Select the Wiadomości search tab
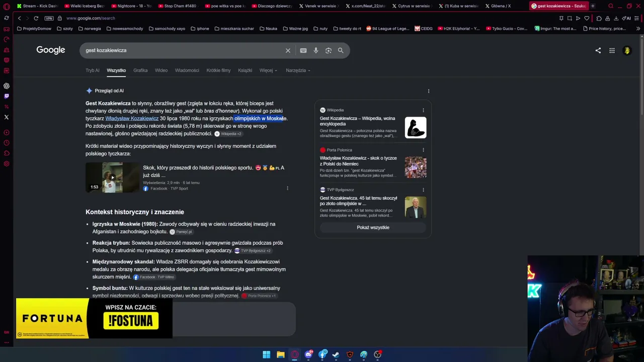644x362 pixels. click(x=187, y=70)
